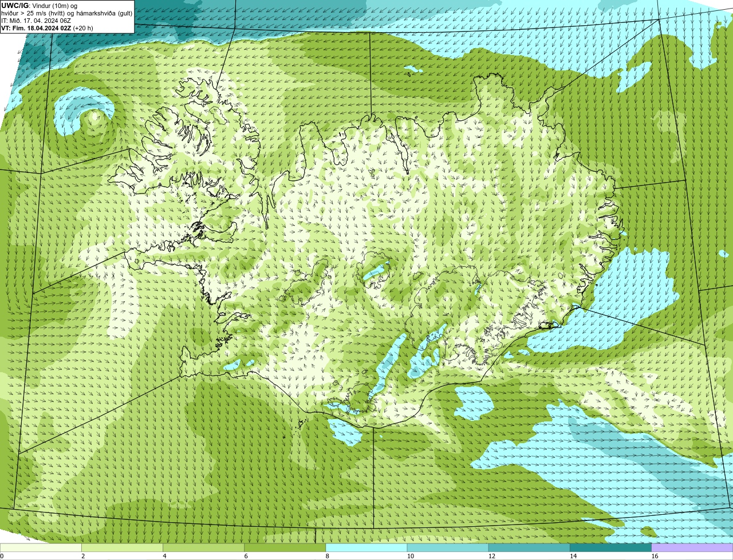Click the legend label '0'
The height and width of the screenshot is (560, 733).
click(x=2, y=556)
